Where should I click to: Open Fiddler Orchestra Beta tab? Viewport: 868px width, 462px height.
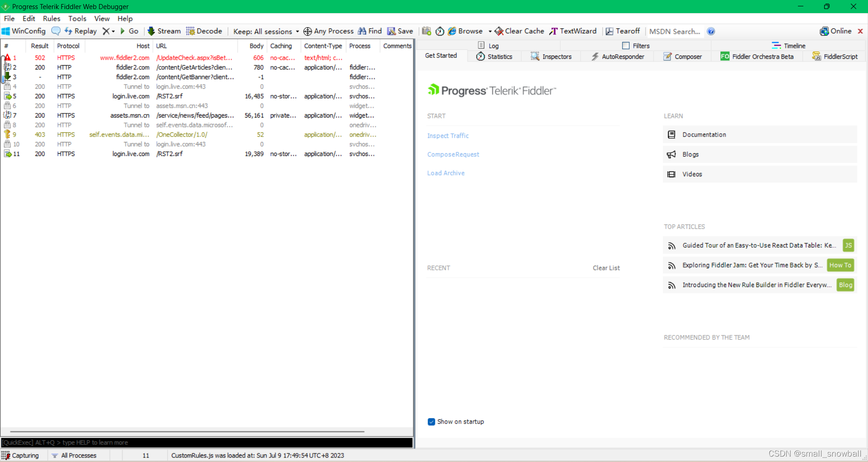[757, 57]
